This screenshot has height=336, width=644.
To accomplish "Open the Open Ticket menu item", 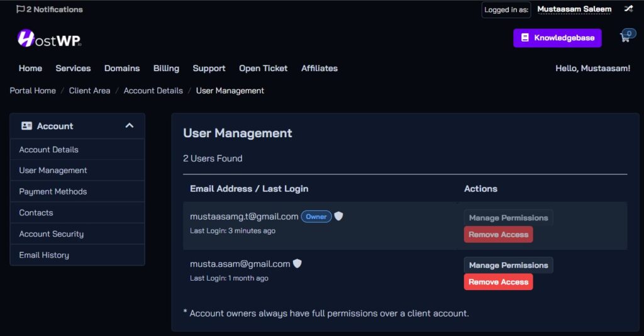I will (x=264, y=68).
